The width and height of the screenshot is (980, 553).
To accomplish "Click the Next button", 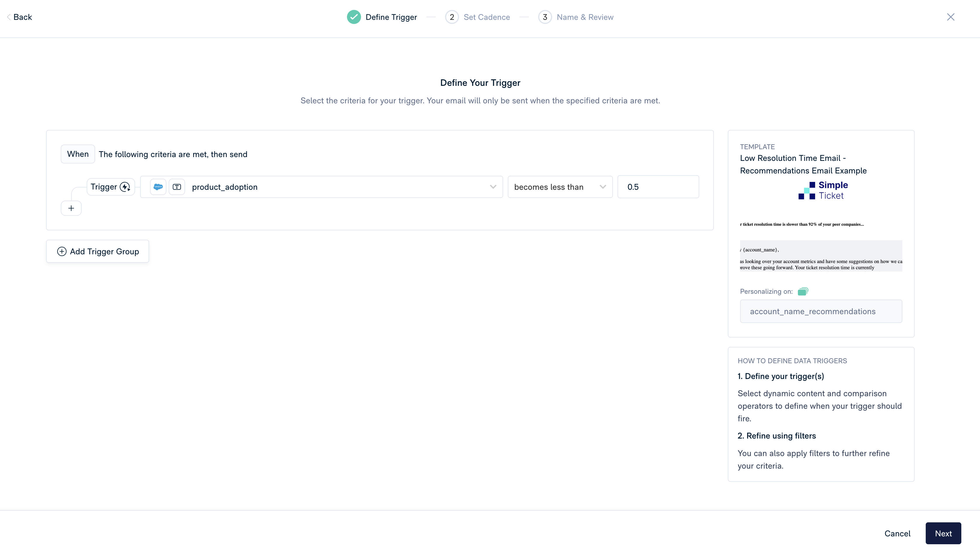I will pos(943,534).
